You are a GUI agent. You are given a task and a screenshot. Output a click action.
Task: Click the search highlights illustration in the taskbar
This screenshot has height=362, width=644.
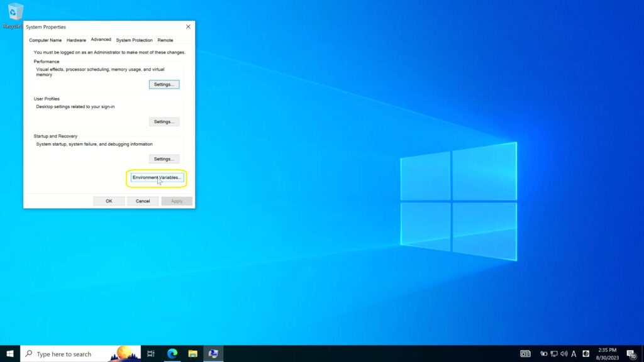coord(125,354)
